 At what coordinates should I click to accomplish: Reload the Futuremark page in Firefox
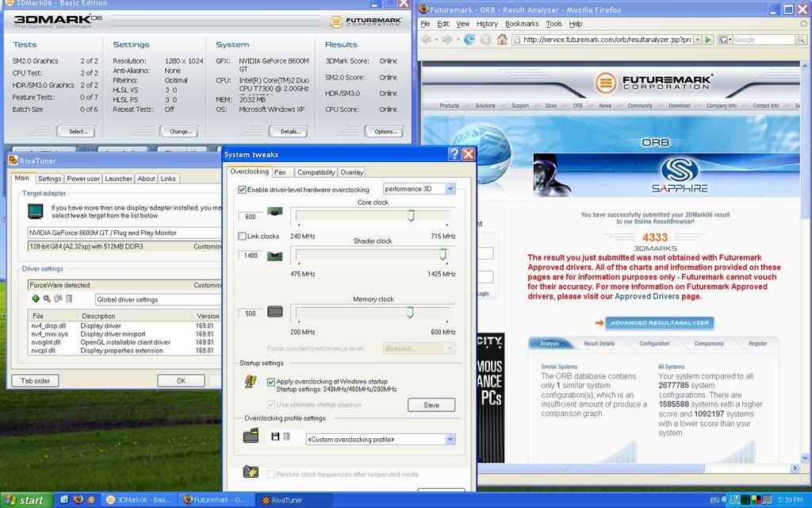pos(469,40)
